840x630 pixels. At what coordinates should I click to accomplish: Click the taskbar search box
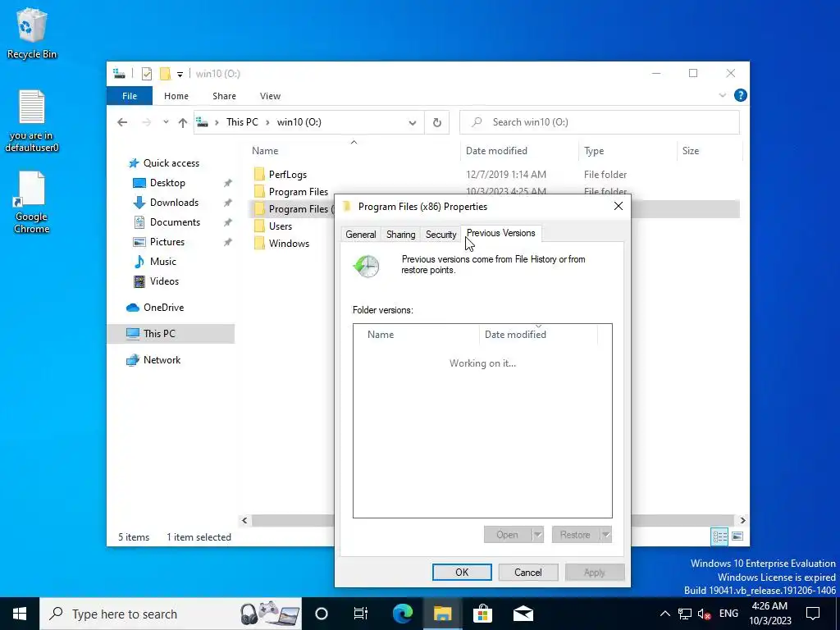[x=171, y=614]
